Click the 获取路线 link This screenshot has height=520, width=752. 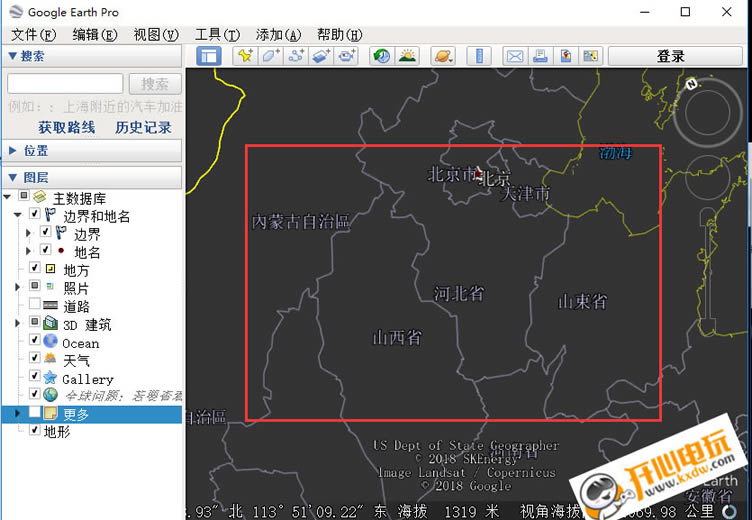66,127
